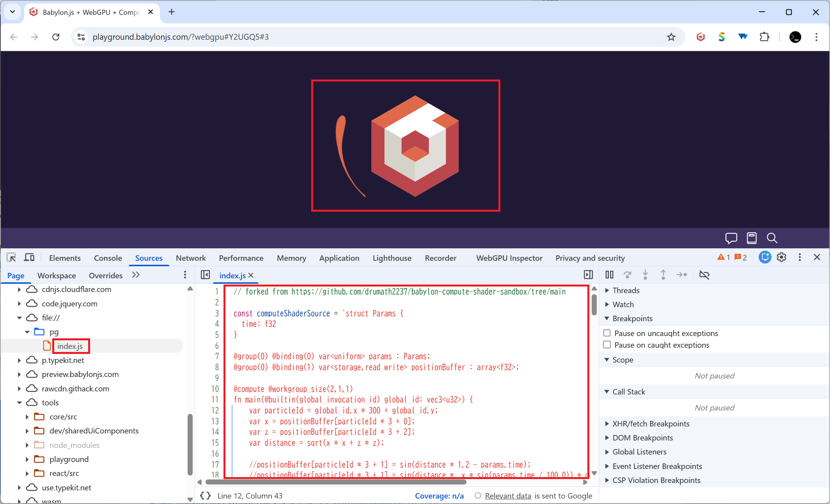Open the Workspace tab

57,275
